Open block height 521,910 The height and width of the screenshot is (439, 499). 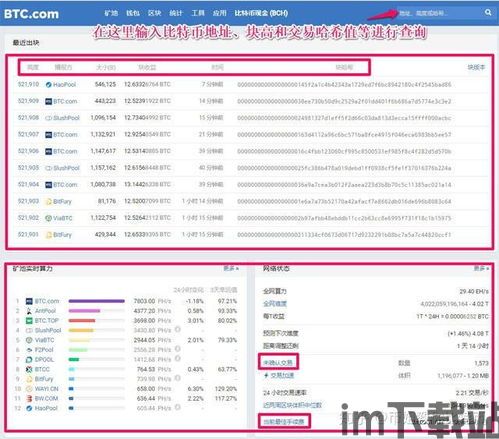[28, 84]
